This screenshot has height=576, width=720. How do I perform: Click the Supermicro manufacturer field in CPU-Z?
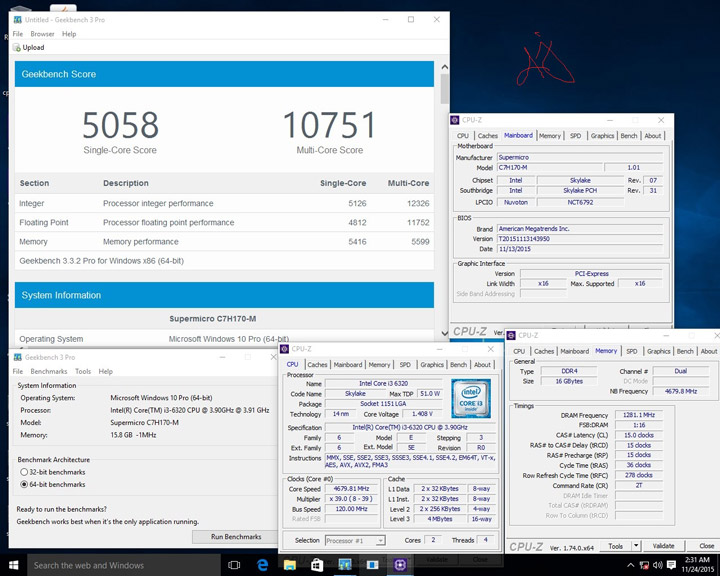click(580, 157)
